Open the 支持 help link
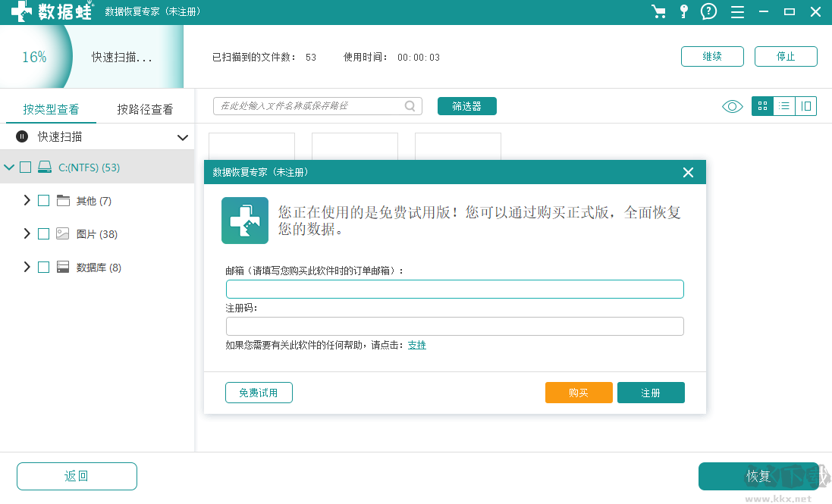Image resolution: width=832 pixels, height=504 pixels. click(x=416, y=345)
